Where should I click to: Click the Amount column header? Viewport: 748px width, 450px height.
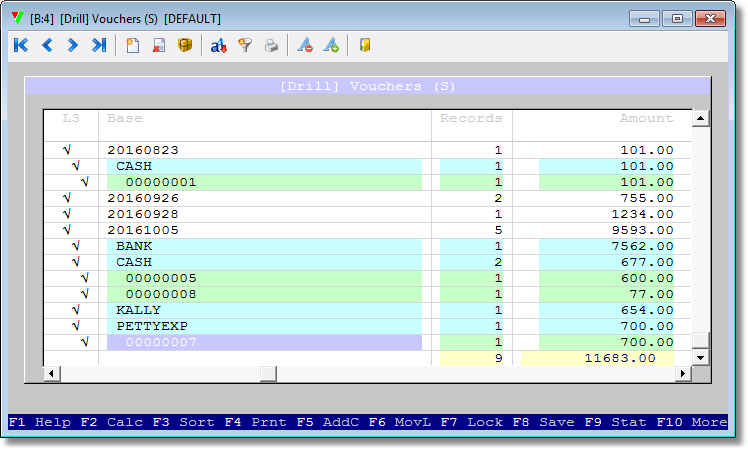[x=646, y=118]
